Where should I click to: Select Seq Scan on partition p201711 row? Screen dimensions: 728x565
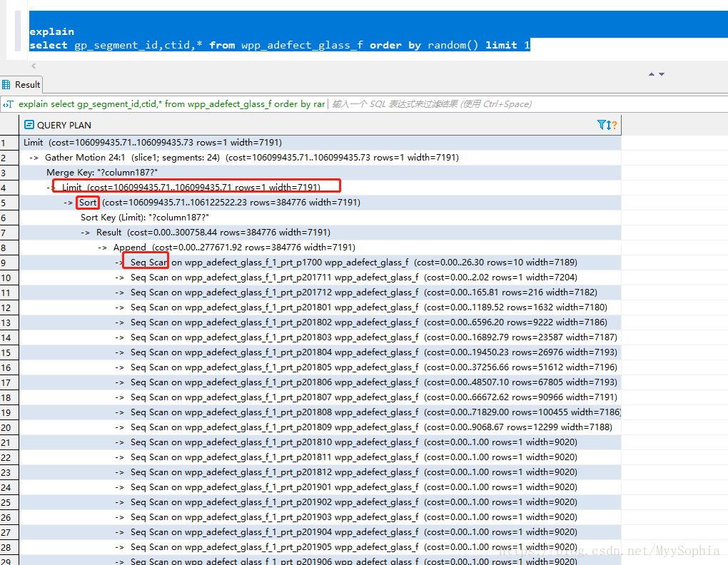coord(320,278)
